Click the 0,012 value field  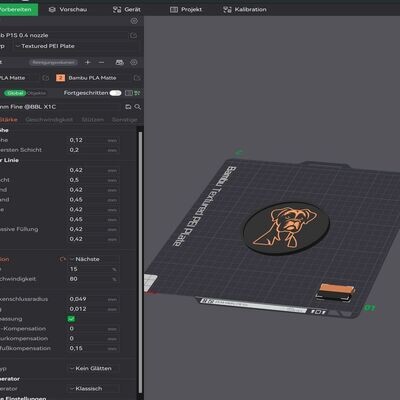(x=93, y=309)
